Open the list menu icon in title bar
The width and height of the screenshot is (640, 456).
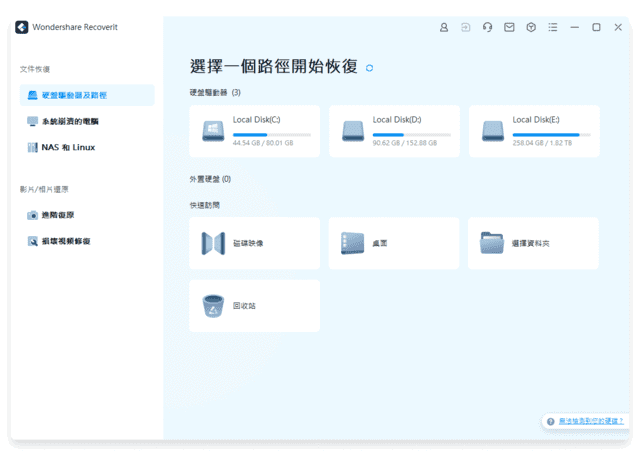[x=553, y=28]
